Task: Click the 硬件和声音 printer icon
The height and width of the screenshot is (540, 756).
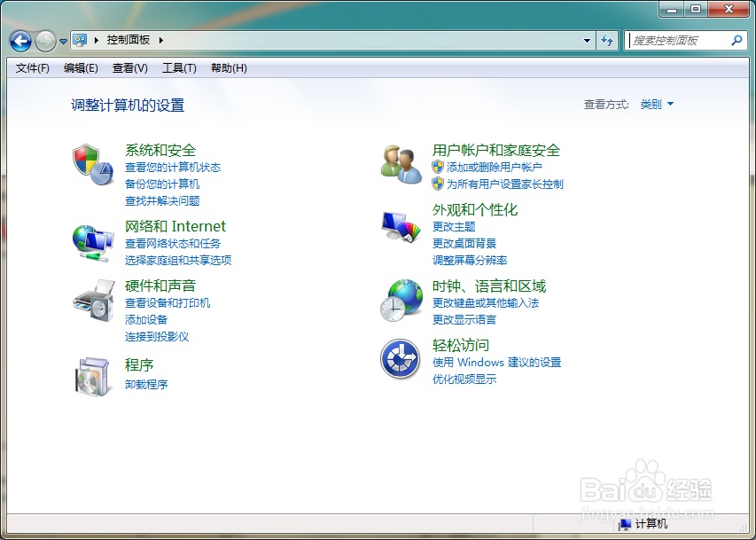Action: [92, 301]
